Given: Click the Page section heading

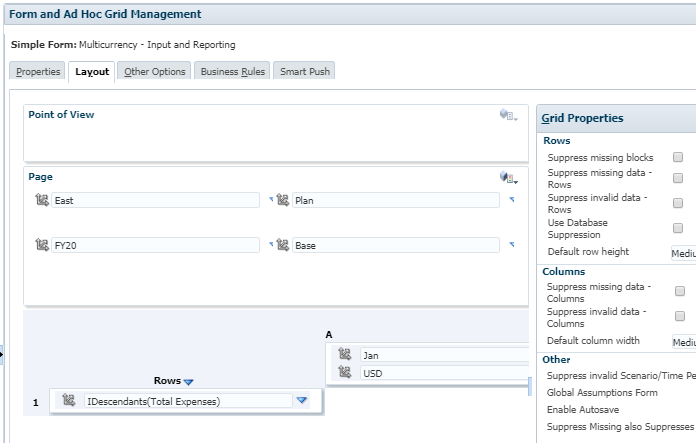Looking at the screenshot, I should (40, 177).
